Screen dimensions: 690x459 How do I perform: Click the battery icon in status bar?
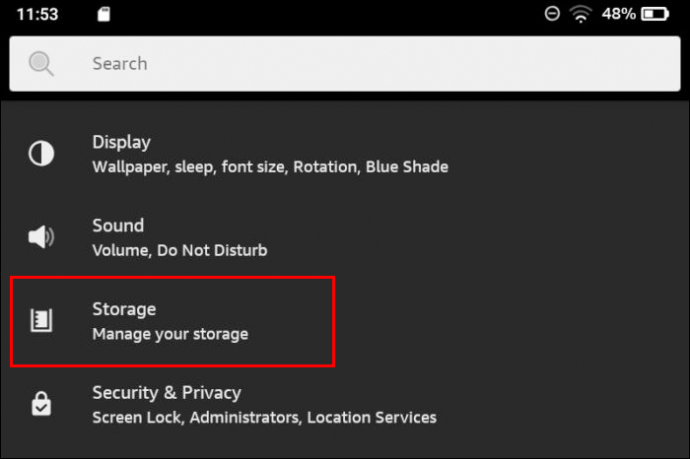click(x=655, y=14)
